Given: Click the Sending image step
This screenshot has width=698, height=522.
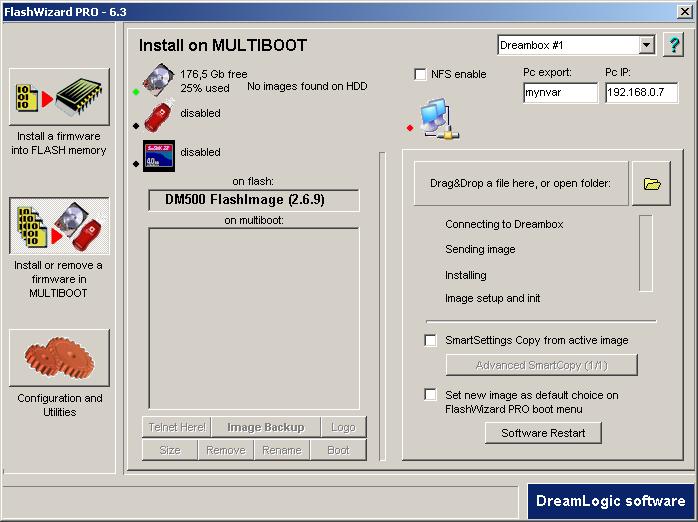Looking at the screenshot, I should click(480, 249).
